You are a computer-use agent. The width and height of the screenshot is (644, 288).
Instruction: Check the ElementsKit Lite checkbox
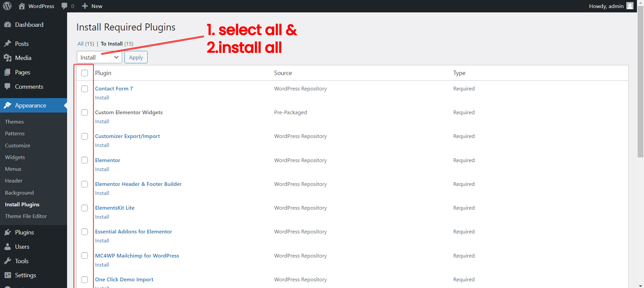85,208
